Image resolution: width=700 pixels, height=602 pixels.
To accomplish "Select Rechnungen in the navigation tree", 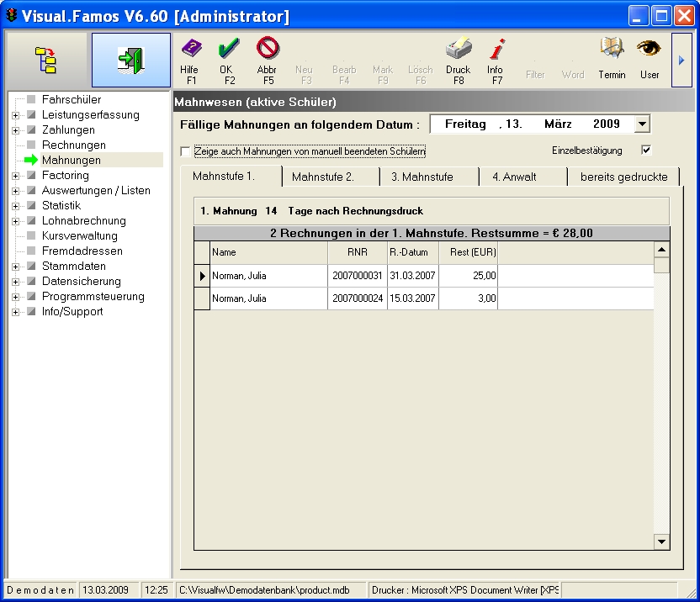I will [x=74, y=145].
